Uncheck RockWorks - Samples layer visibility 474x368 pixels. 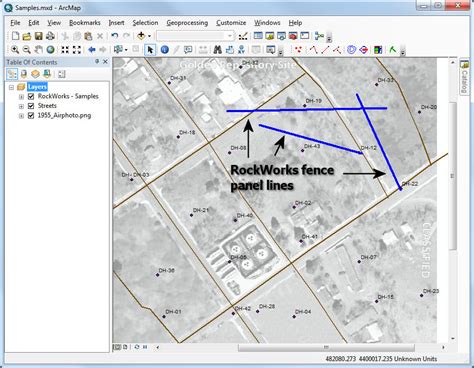[31, 96]
